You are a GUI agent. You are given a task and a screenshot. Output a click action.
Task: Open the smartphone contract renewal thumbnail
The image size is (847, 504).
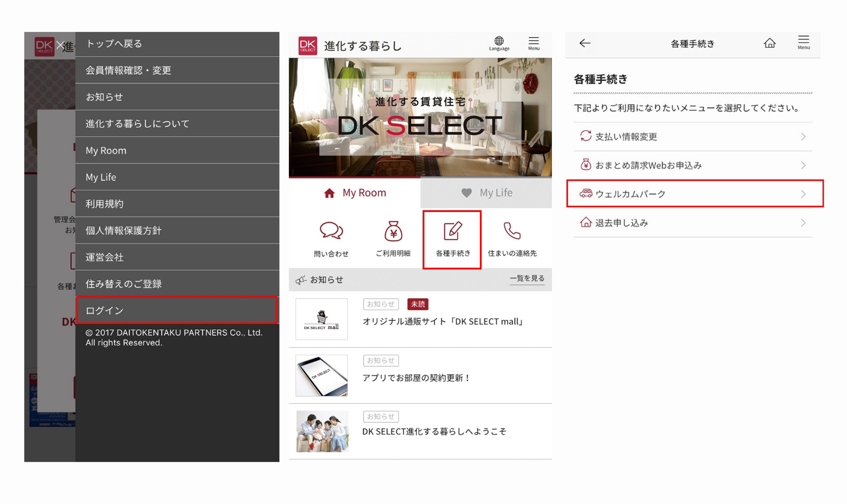[321, 375]
